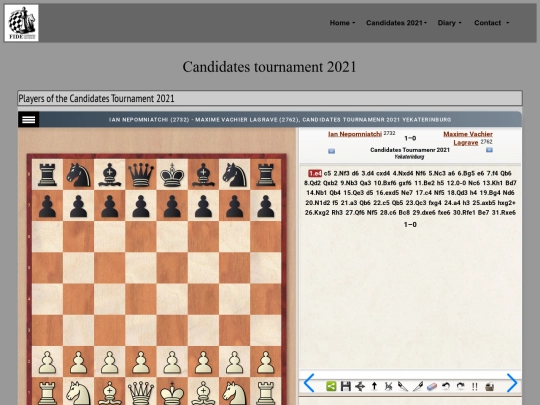540x405 pixels.
Task: Select the black king on e8
Action: point(172,175)
